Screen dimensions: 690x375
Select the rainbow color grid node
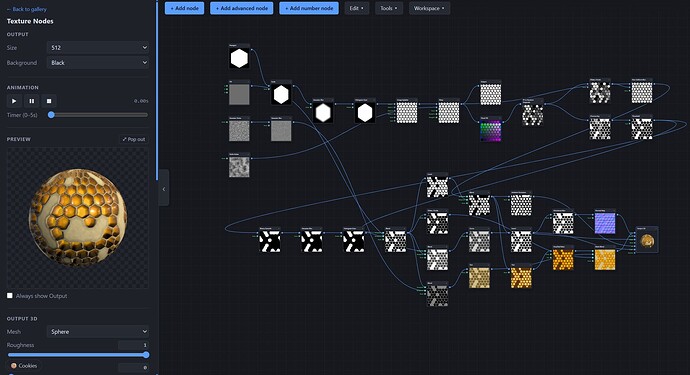[490, 129]
